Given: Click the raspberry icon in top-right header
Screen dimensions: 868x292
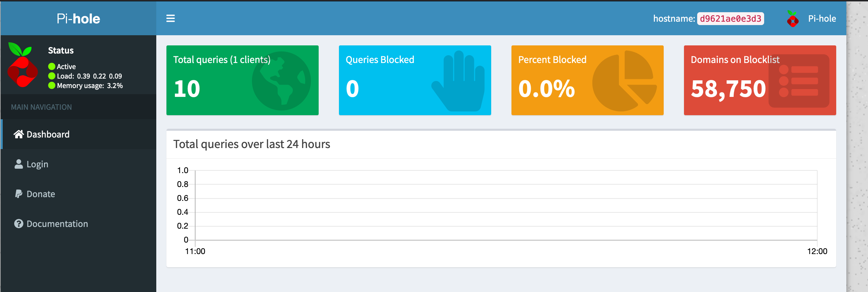Looking at the screenshot, I should (793, 19).
